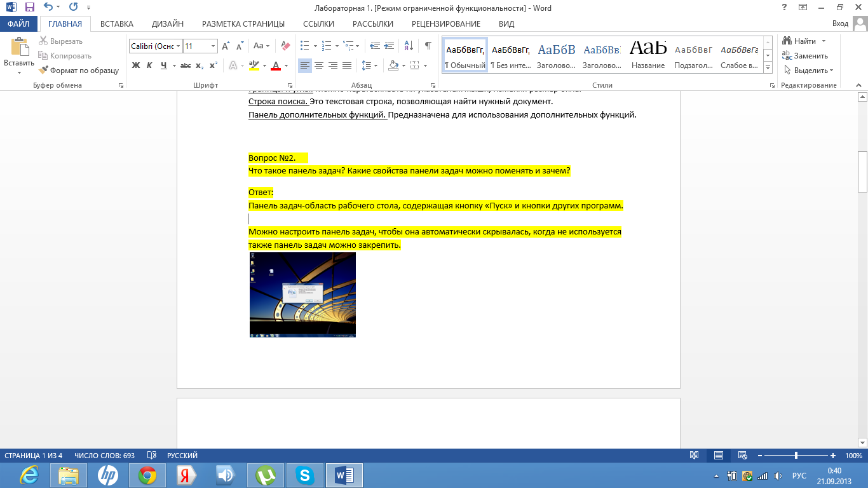Decrease paragraph indent
This screenshot has width=868, height=488.
point(374,46)
